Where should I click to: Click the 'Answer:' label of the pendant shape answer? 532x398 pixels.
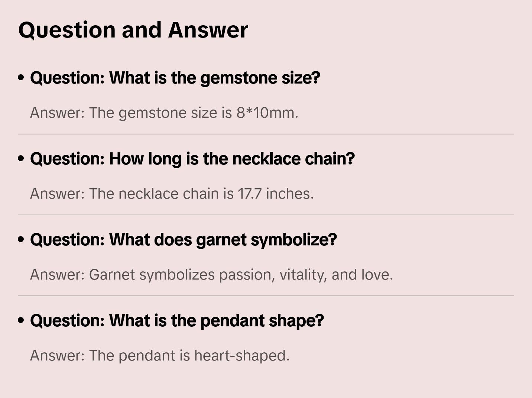tap(58, 356)
